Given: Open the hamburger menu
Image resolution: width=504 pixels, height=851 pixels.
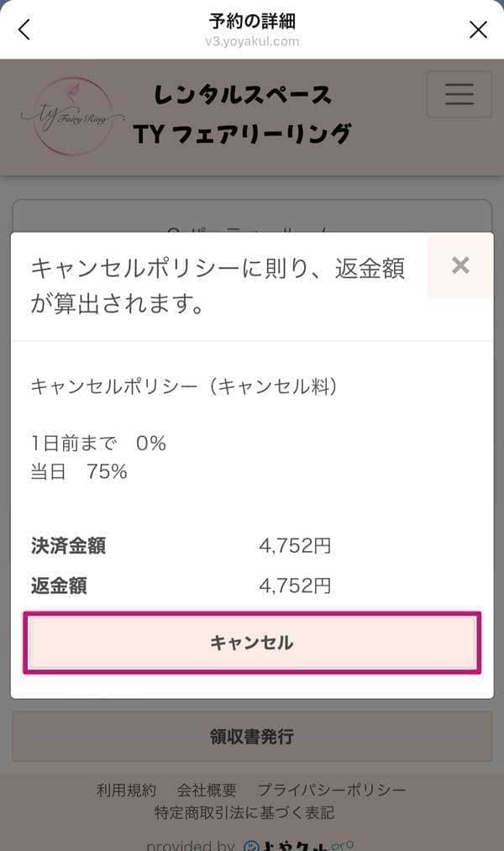Looking at the screenshot, I should 459,95.
